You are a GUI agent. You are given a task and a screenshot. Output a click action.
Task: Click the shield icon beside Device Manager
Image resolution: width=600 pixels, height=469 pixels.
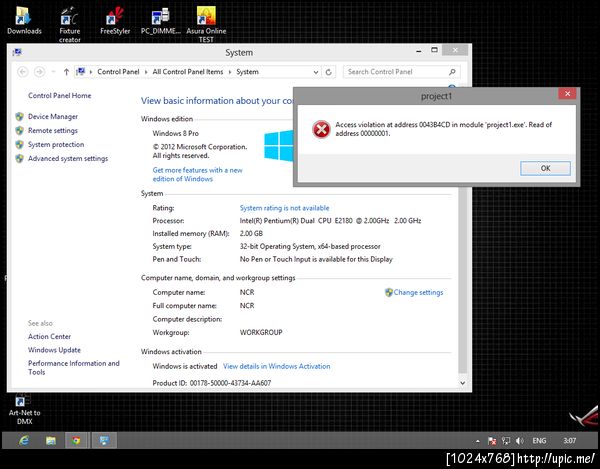click(x=20, y=117)
